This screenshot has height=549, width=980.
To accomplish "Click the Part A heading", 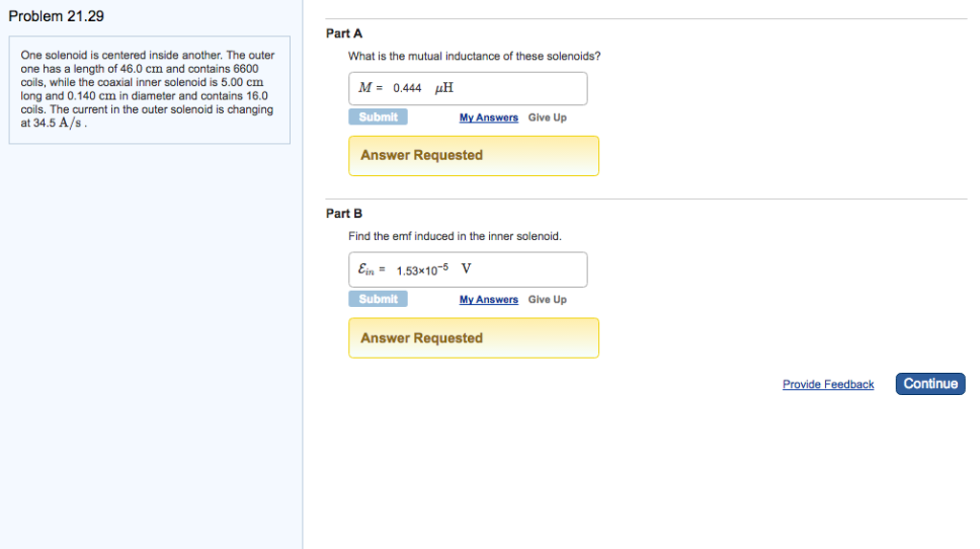I will click(x=337, y=33).
